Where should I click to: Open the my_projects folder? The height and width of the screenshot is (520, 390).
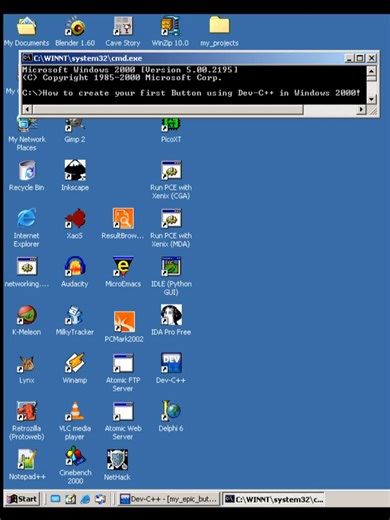coord(219,32)
